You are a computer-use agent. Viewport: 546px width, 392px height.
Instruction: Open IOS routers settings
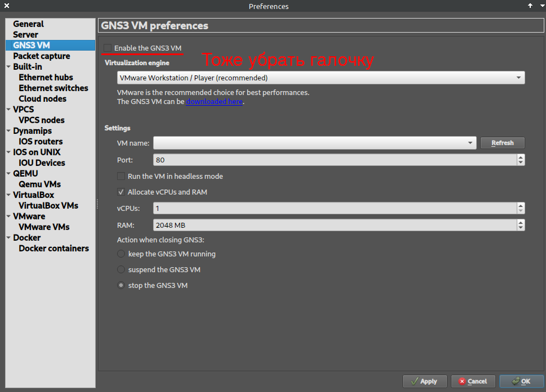tap(41, 142)
